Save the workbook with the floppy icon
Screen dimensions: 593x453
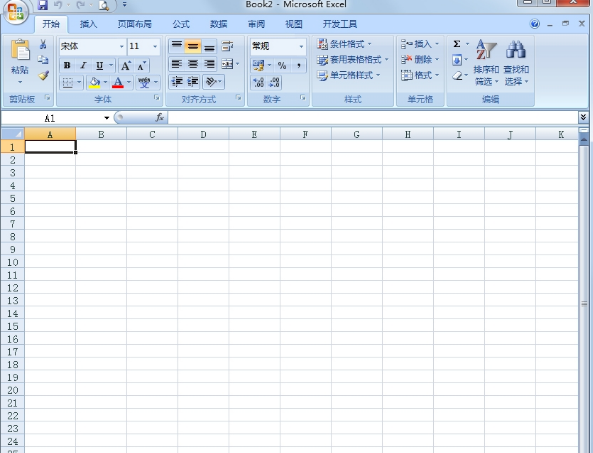coord(43,5)
